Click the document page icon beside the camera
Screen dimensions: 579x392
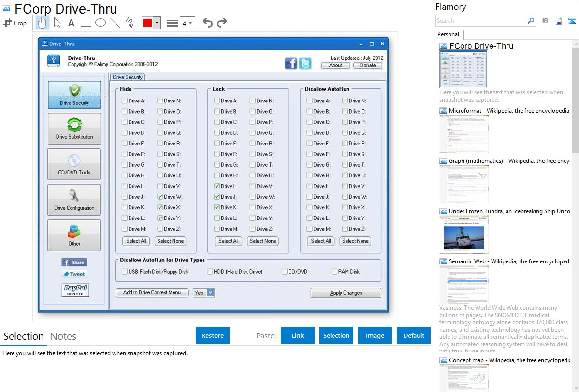click(x=559, y=21)
